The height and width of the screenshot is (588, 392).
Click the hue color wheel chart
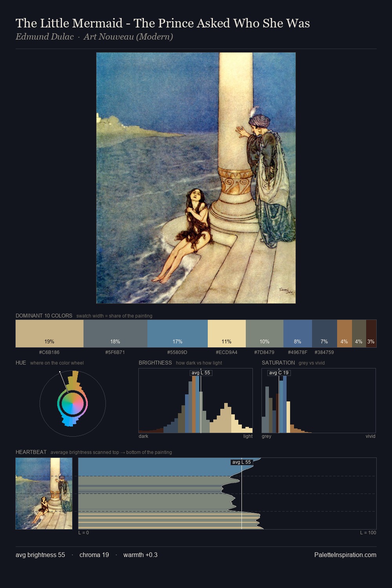(73, 403)
